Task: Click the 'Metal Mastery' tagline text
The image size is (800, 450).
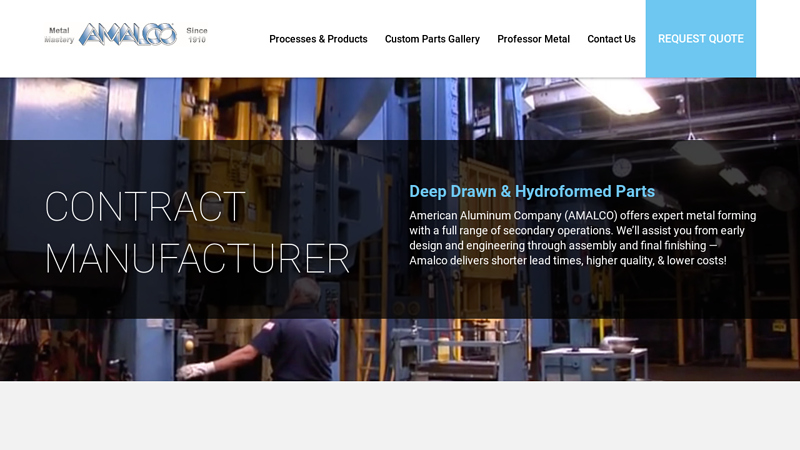Action: click(x=59, y=35)
